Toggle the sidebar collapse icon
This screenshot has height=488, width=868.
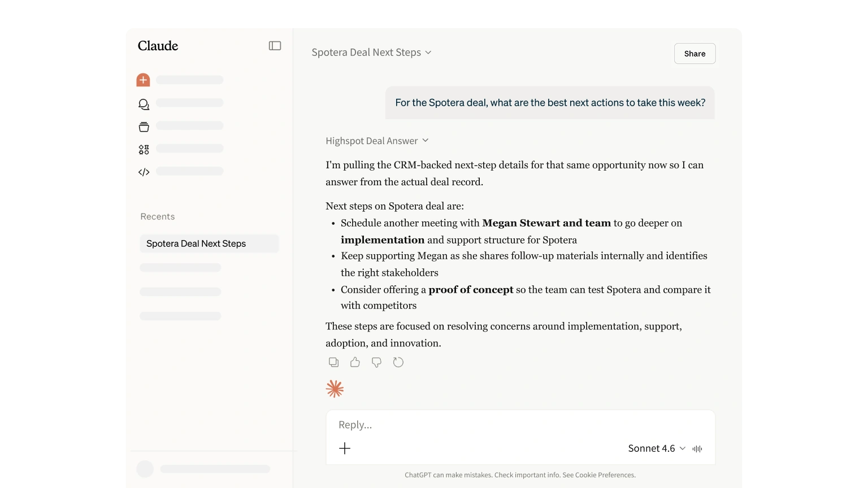pyautogui.click(x=275, y=46)
